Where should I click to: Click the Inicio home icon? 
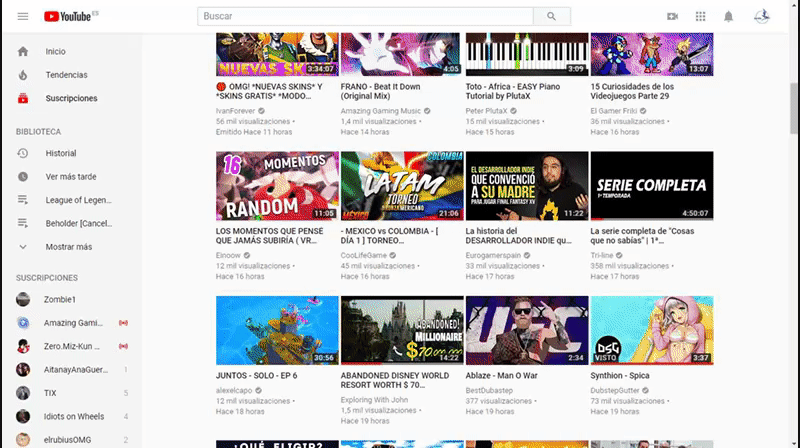[23, 52]
